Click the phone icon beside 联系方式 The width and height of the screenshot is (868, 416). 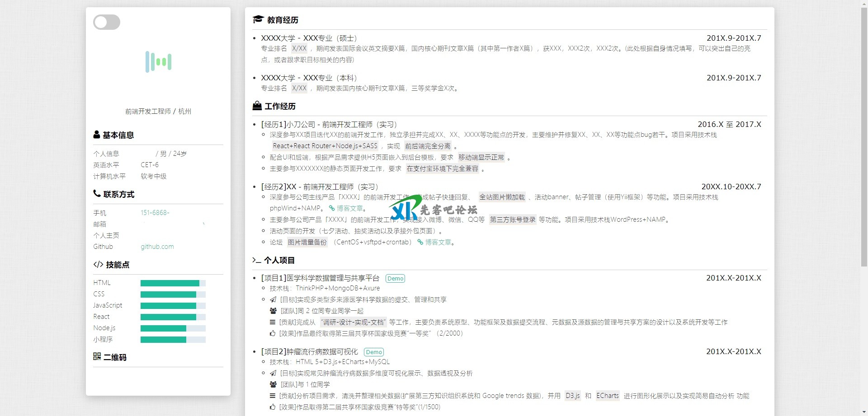point(97,194)
